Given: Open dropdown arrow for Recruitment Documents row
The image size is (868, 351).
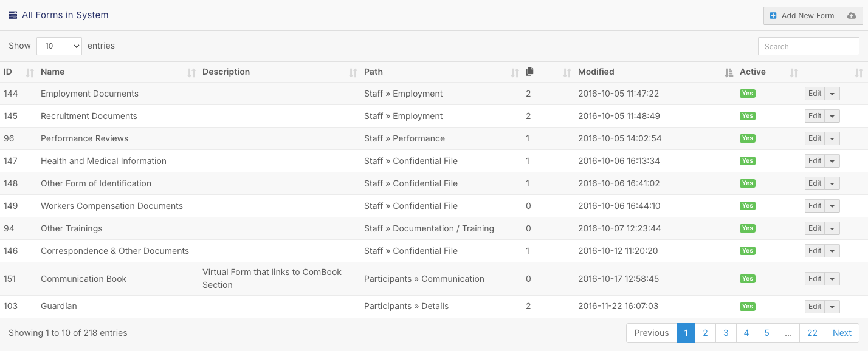Looking at the screenshot, I should point(832,116).
